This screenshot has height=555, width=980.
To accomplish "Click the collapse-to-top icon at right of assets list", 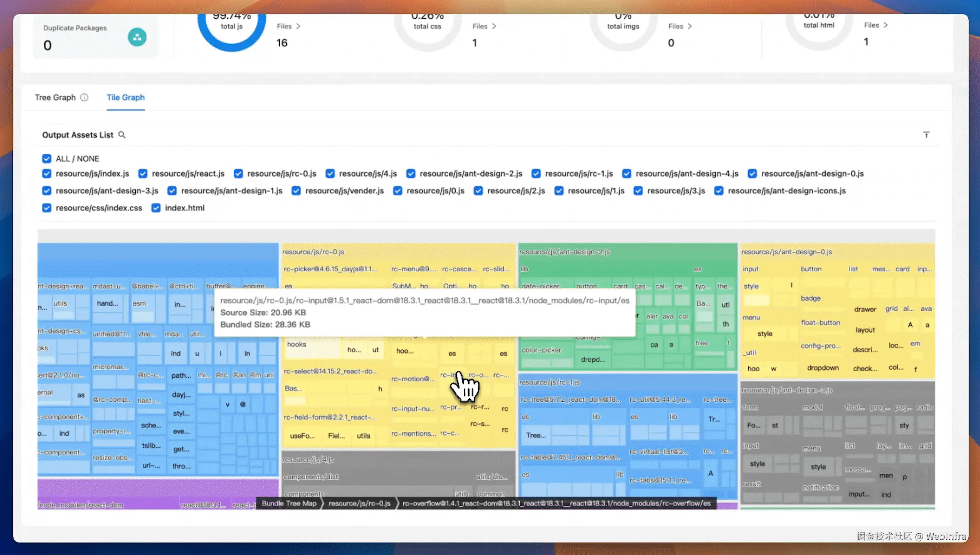I will coord(926,135).
